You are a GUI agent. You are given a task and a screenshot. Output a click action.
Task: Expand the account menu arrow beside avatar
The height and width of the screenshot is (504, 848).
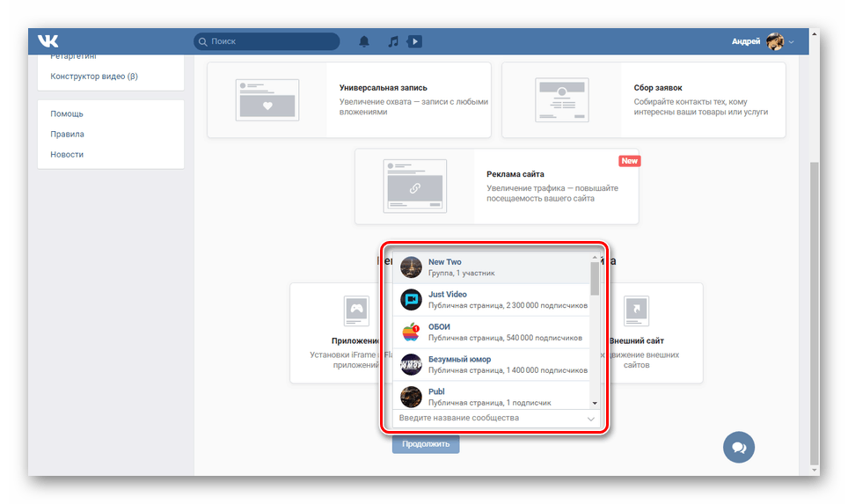pyautogui.click(x=791, y=41)
